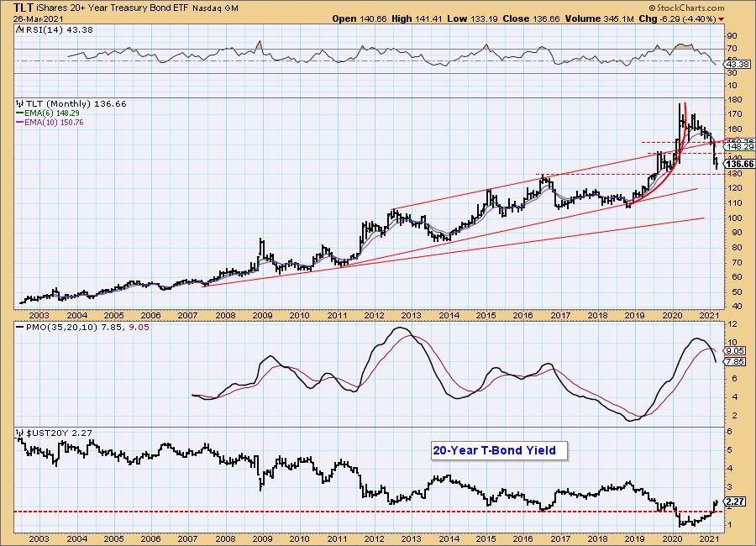Image resolution: width=756 pixels, height=546 pixels.
Task: Click 2007 on the bottom yield-panel axis
Action: (x=188, y=538)
